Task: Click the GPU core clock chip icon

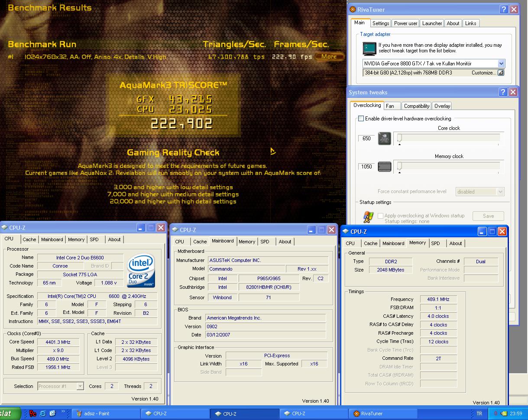Action: tap(385, 139)
